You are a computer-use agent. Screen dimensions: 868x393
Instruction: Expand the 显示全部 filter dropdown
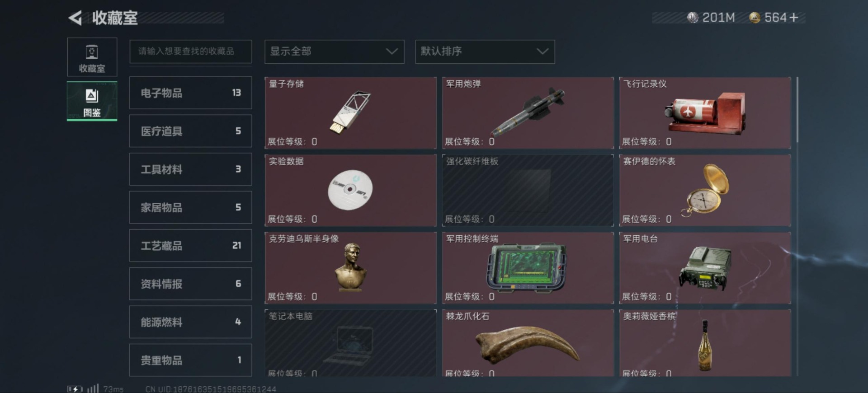click(334, 51)
